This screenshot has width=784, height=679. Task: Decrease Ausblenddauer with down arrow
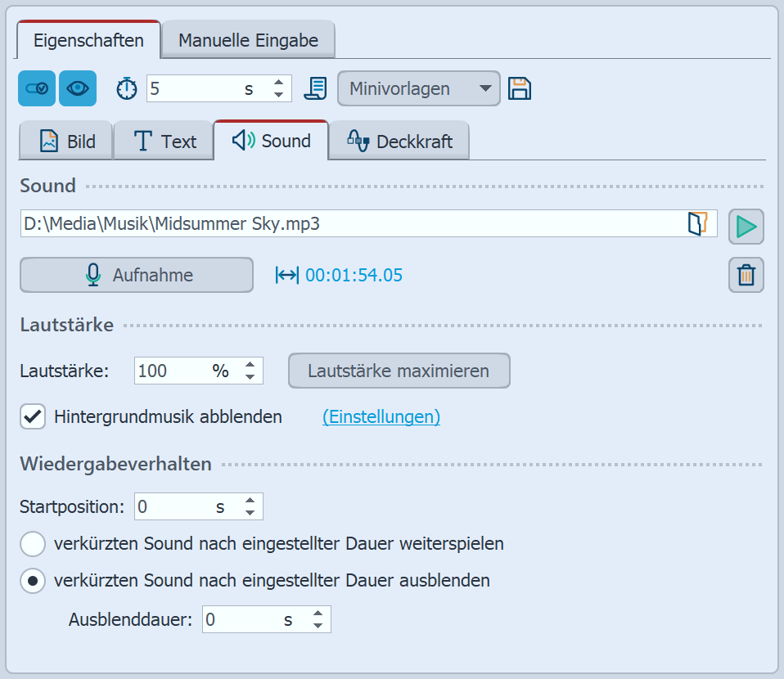coord(318,626)
